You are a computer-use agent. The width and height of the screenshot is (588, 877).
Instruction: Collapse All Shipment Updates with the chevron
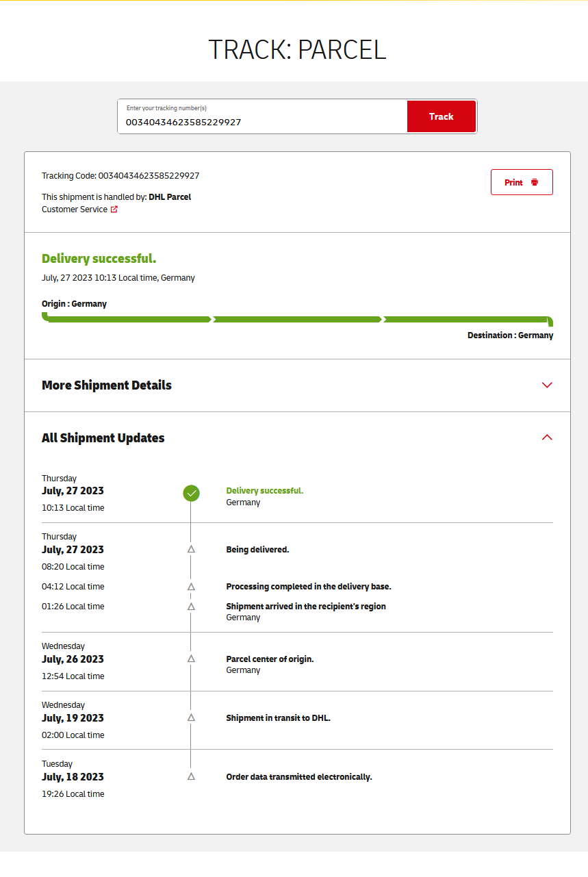click(546, 437)
